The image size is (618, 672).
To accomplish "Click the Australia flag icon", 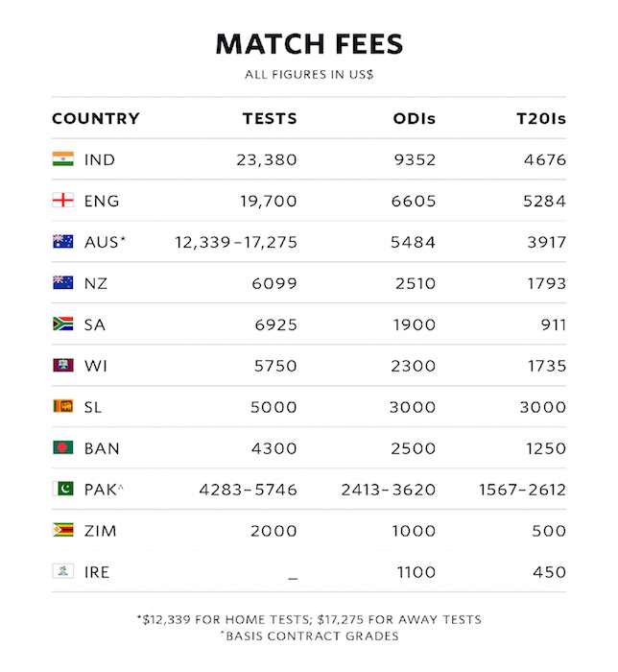I will tap(62, 242).
